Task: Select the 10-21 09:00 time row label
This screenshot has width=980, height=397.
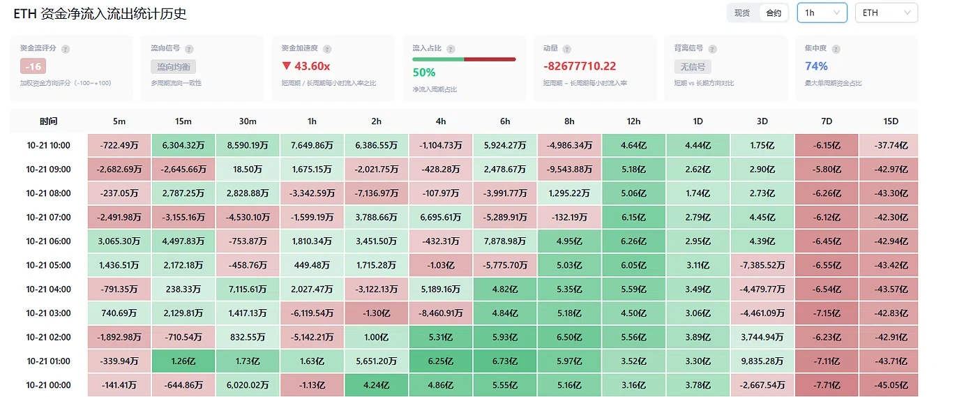Action: (x=49, y=169)
